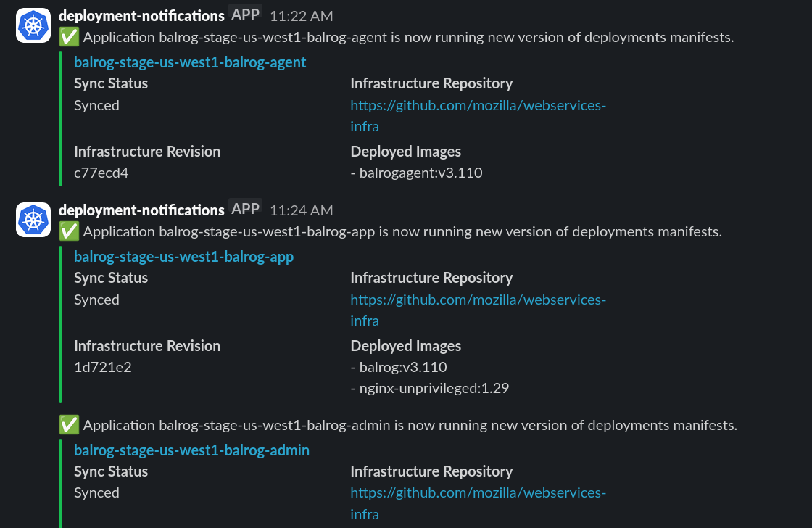Open the deployment-notifications sender name at 11:22 AM
The width and height of the screenshot is (812, 528).
(141, 15)
